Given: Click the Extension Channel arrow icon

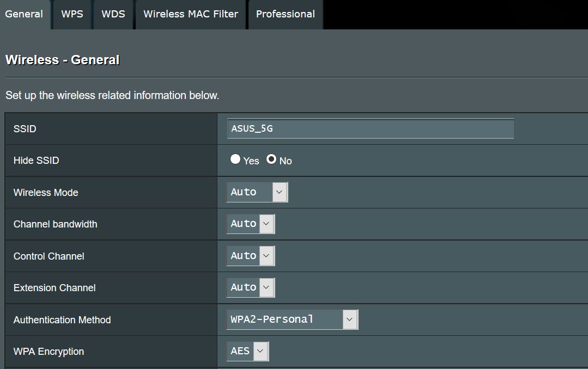Looking at the screenshot, I should click(266, 287).
